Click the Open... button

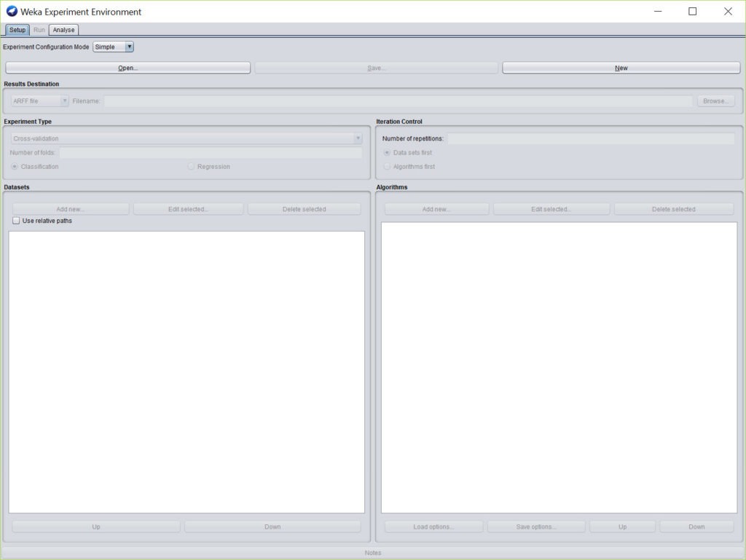127,68
